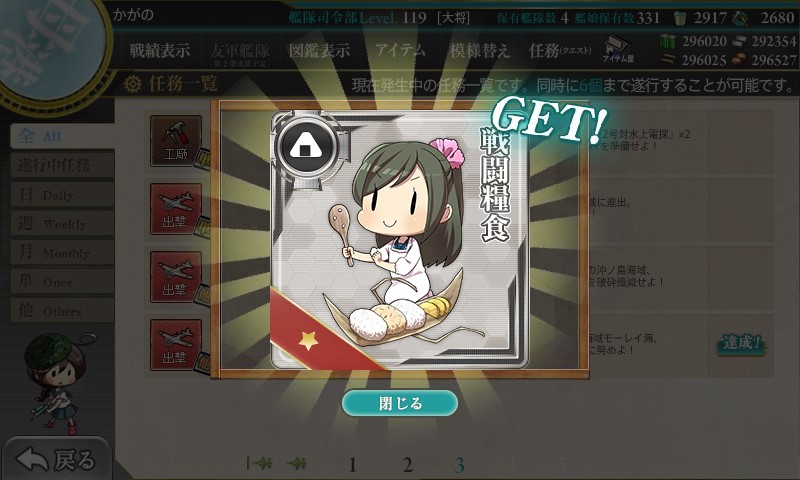Image resolution: width=800 pixels, height=480 pixels.
Task: Filter quests by 週 Weekly
Action: point(62,223)
